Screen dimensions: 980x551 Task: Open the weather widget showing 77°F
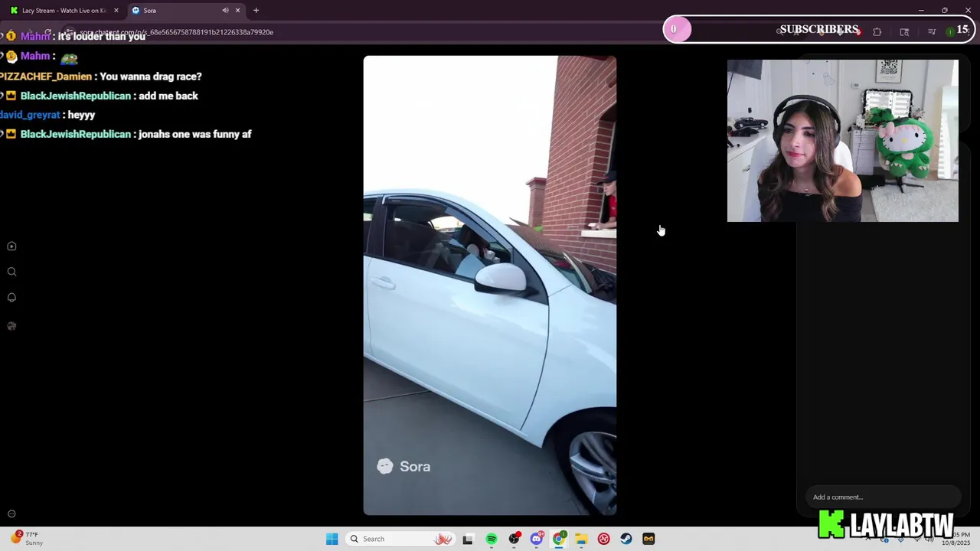click(28, 539)
